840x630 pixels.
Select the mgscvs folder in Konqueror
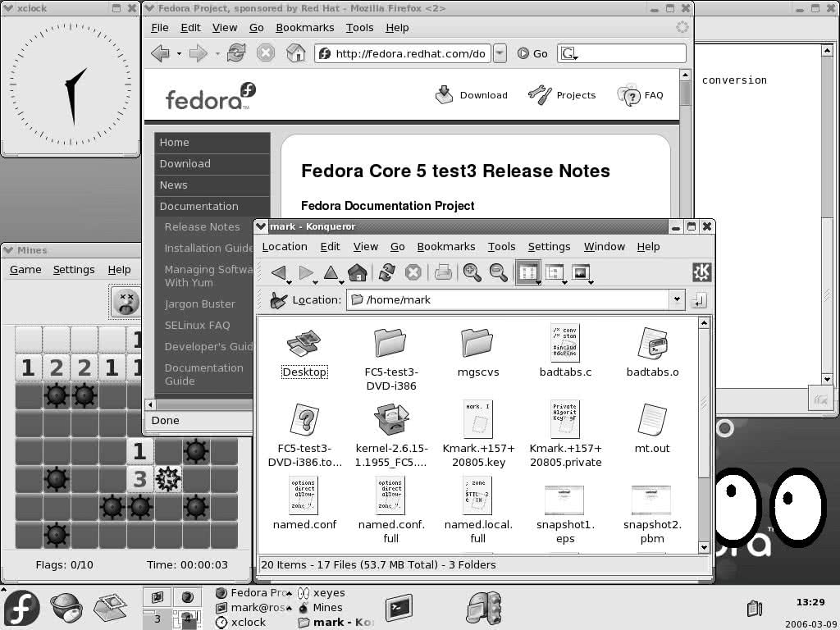click(x=478, y=352)
